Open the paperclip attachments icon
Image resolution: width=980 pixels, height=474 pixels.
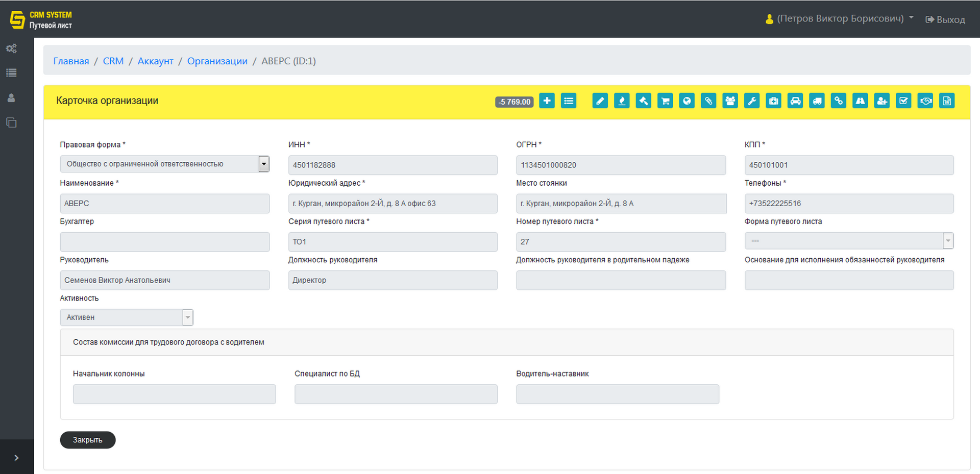708,101
